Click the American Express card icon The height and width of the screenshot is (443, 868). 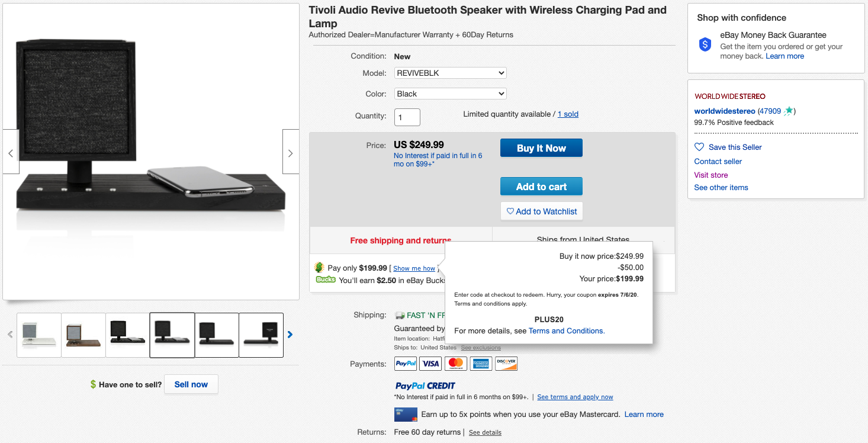coord(481,364)
